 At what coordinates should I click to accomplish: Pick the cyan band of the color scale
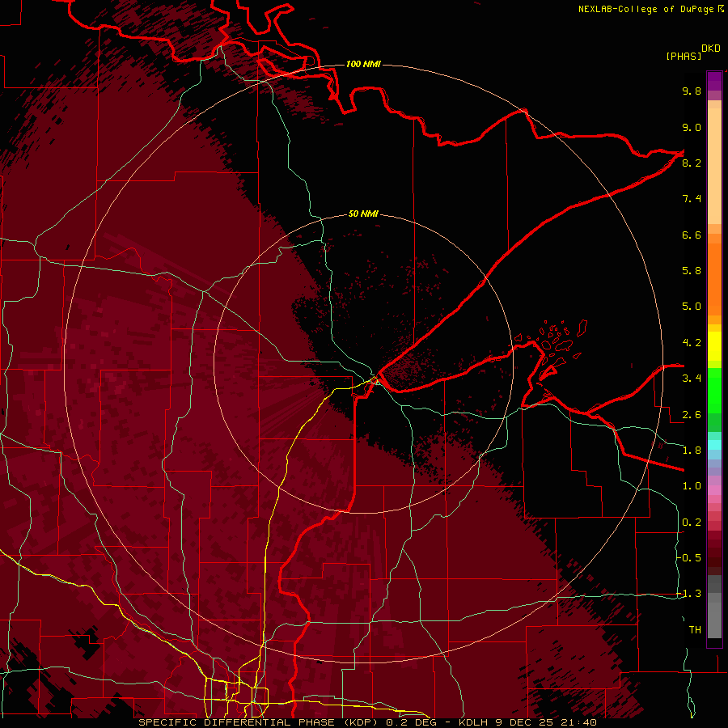coord(714,445)
